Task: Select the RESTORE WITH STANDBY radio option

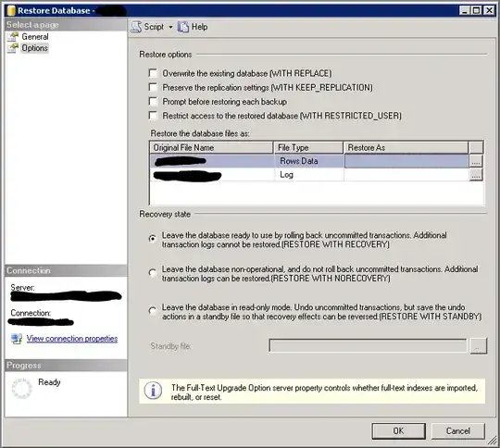Action: click(x=153, y=311)
